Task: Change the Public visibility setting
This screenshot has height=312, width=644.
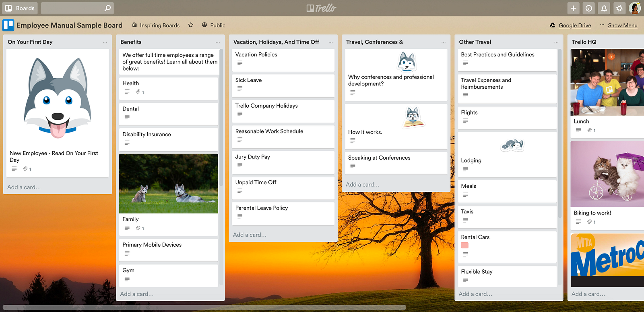Action: [x=214, y=25]
